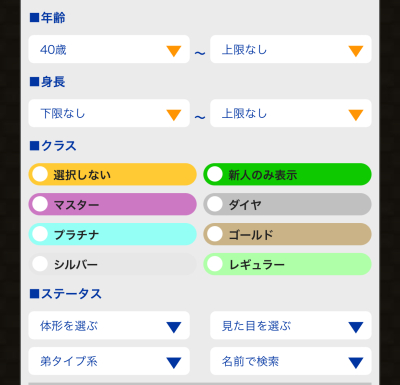Click orange arrow icon in 40歳 field
Screen dimensions: 400x385
coord(174,51)
